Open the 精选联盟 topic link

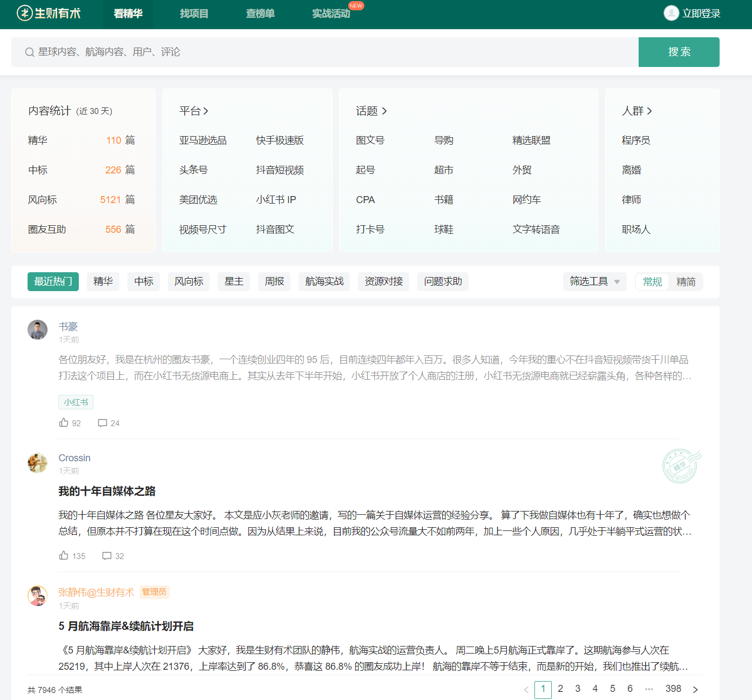(x=531, y=140)
